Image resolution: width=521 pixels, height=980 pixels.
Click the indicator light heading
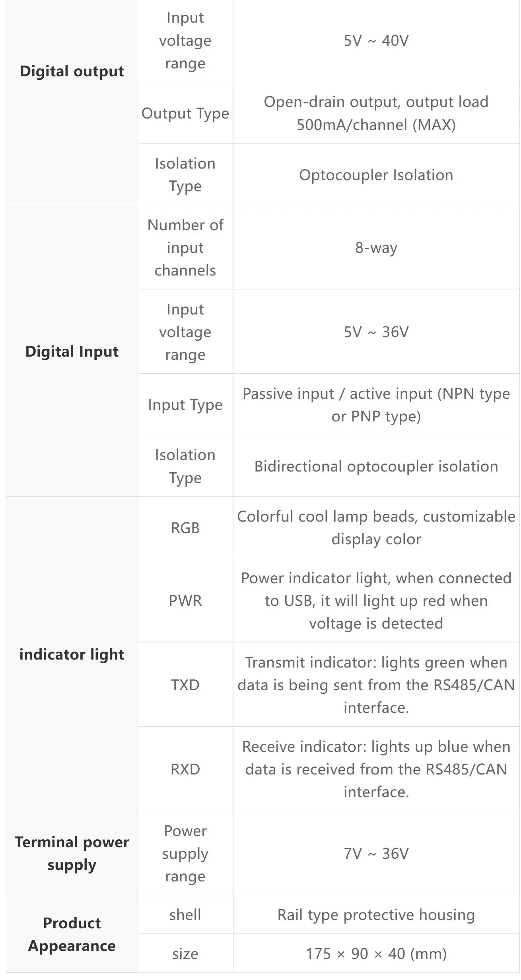[72, 654]
